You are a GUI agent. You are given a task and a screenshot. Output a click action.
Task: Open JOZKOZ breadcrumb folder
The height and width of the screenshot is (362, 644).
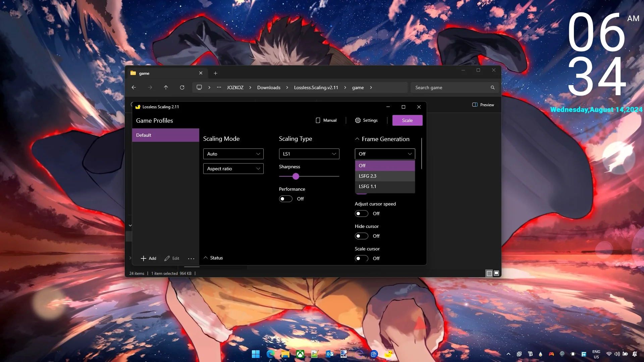pos(235,87)
